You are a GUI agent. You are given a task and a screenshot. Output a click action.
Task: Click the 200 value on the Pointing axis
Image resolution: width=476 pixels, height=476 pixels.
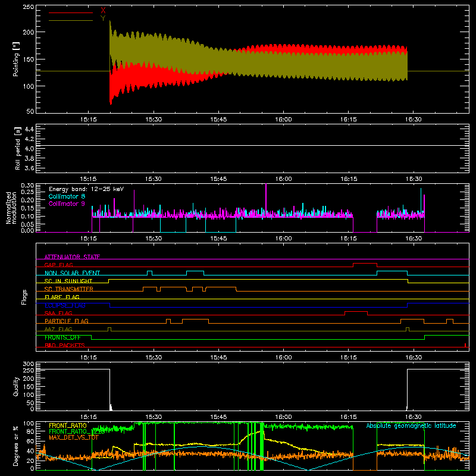click(x=29, y=32)
